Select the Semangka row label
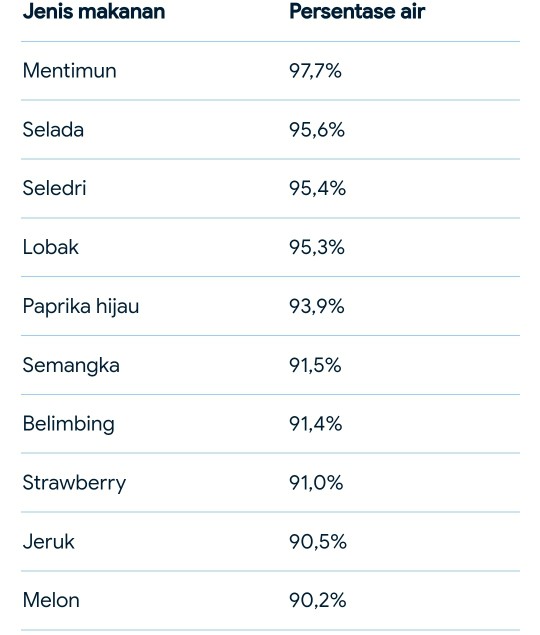 (71, 366)
